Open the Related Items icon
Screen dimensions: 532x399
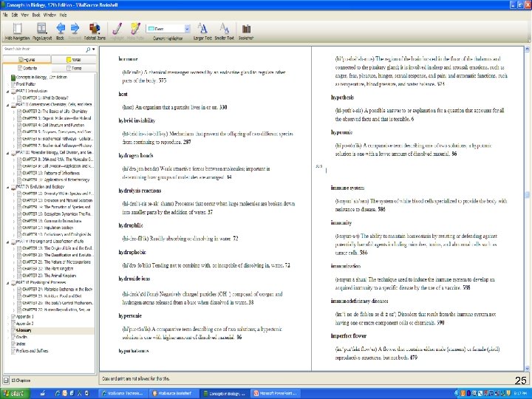95,29
